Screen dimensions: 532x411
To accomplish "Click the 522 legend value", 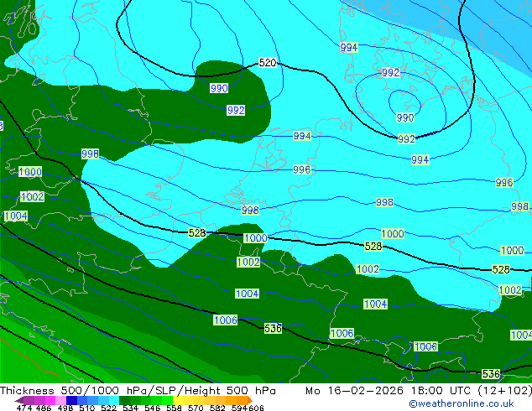I will 109,408.
